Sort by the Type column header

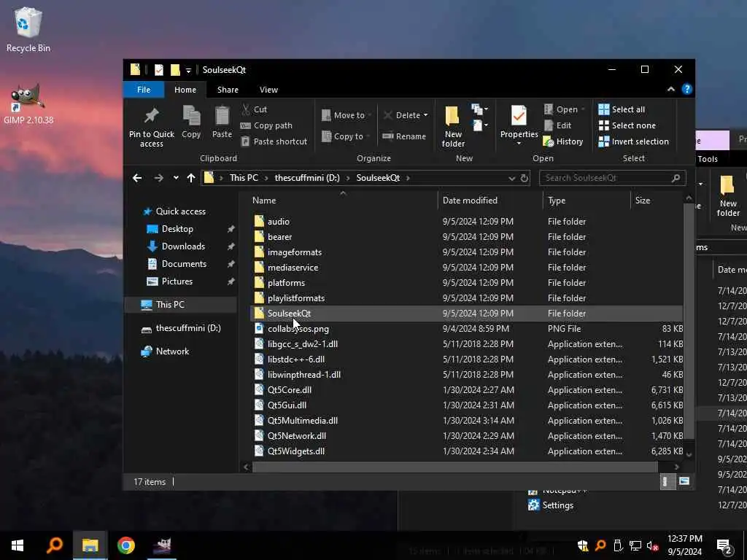(557, 201)
